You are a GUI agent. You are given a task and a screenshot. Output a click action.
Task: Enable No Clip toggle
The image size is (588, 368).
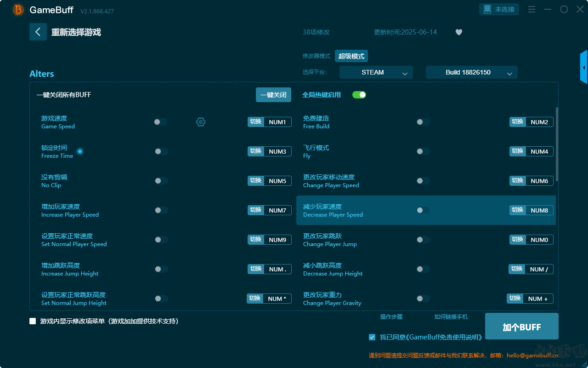pos(161,181)
